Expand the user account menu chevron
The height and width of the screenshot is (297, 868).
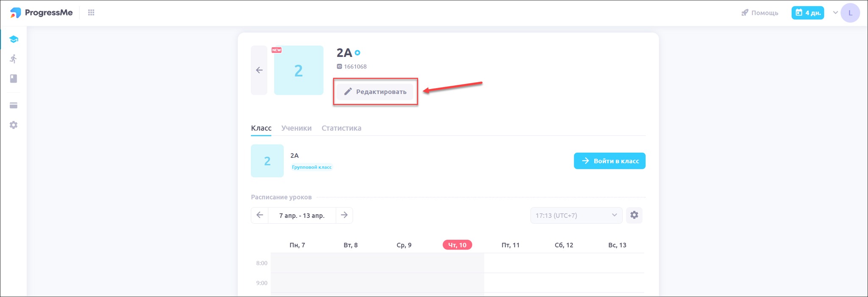click(x=835, y=13)
